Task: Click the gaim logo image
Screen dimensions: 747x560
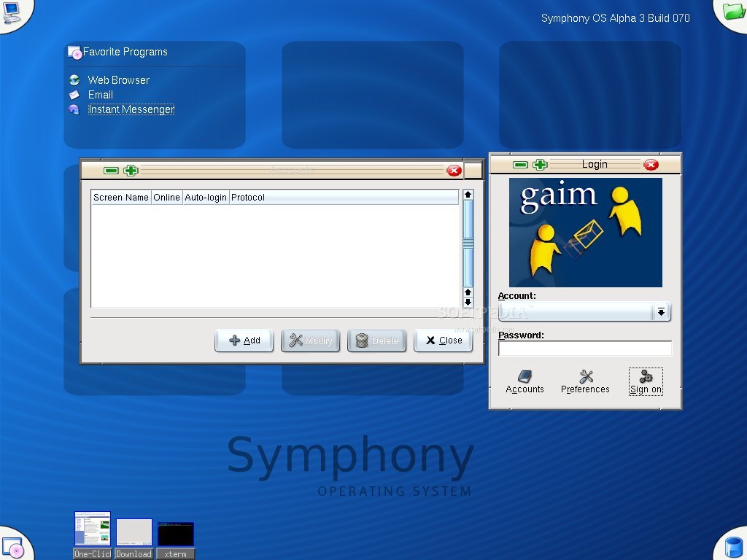Action: 585,232
